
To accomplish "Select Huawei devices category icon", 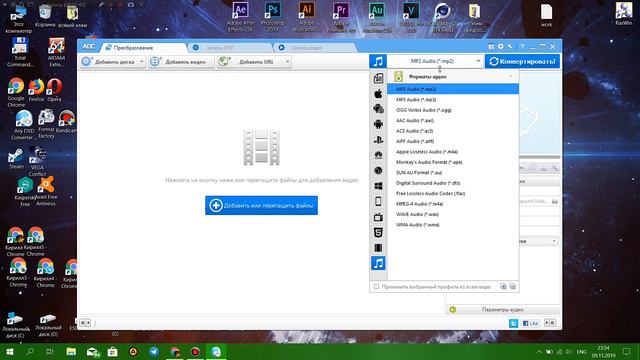I will pyautogui.click(x=378, y=155).
